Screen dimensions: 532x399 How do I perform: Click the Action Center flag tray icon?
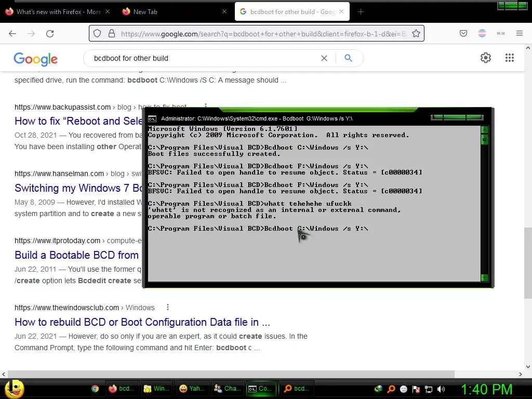[416, 389]
